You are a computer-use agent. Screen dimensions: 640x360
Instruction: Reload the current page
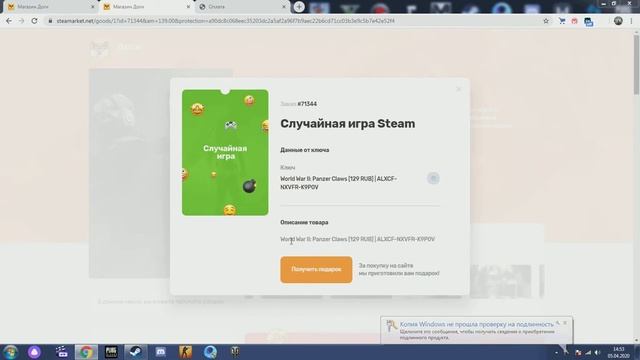tap(34, 21)
